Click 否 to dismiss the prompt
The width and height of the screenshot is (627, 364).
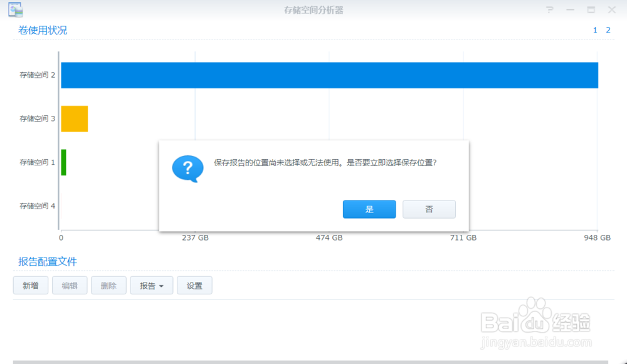point(429,209)
